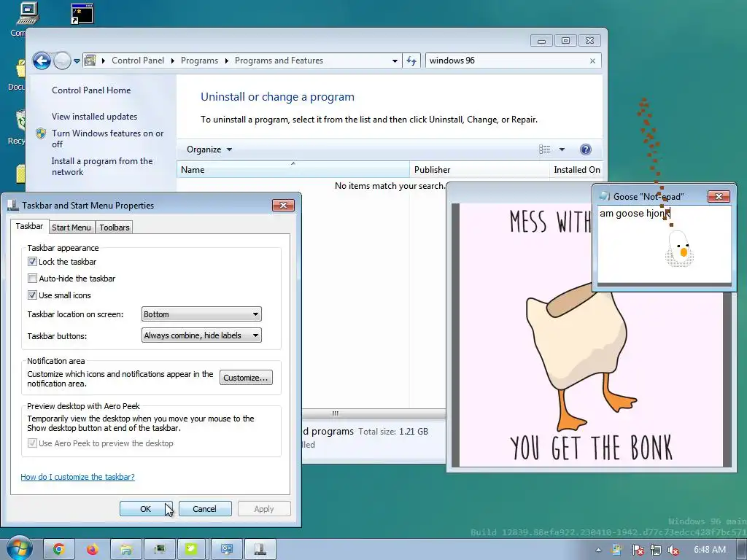Click the Taskbar Properties title bar icon

click(x=13, y=205)
